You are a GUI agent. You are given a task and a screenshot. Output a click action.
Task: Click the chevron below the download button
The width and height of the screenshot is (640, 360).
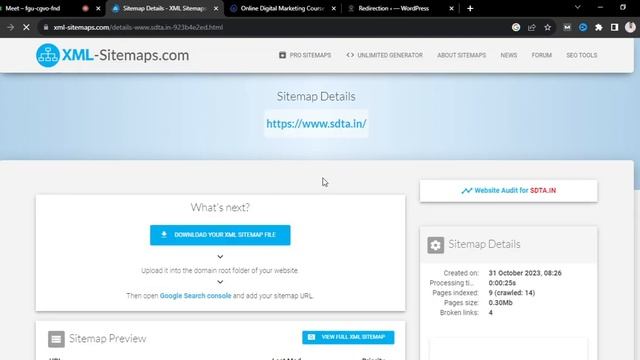[x=220, y=257]
